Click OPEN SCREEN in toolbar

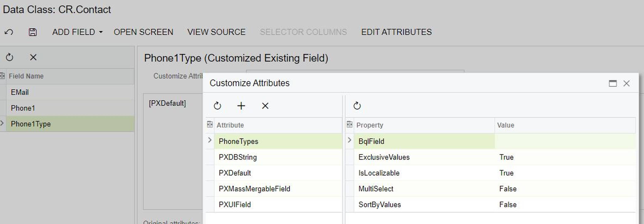click(143, 32)
